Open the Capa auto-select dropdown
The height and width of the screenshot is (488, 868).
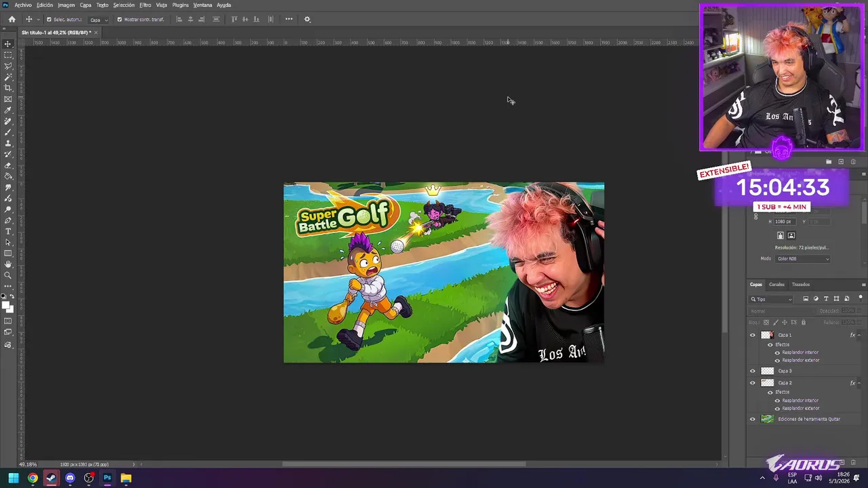tap(99, 20)
